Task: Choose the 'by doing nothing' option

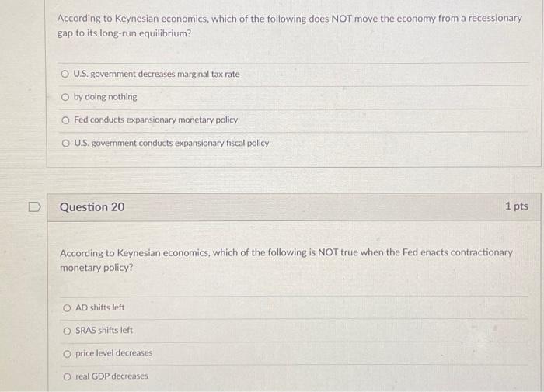Action: point(65,97)
